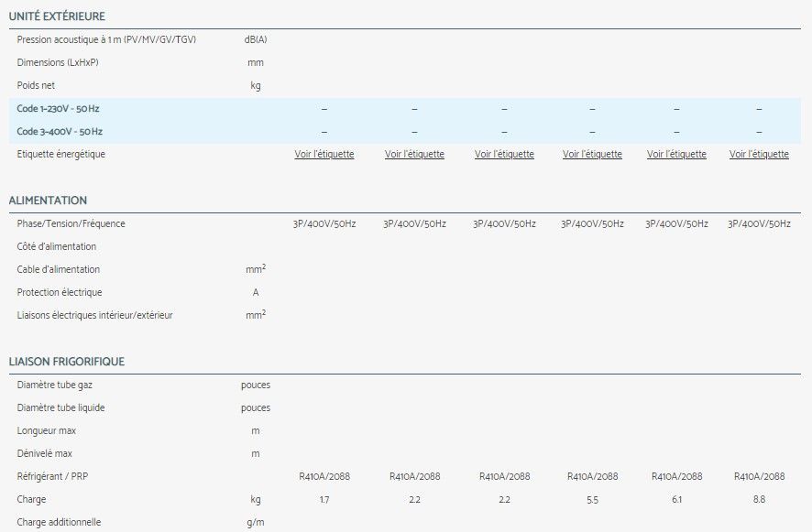The height and width of the screenshot is (532, 812).
Task: Click the charge value 8.8
Action: coord(759,500)
